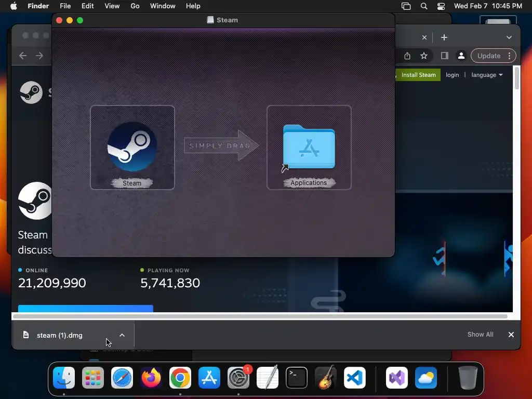Click the vertical scrollbar of the webpage
532x399 pixels.
click(517, 78)
